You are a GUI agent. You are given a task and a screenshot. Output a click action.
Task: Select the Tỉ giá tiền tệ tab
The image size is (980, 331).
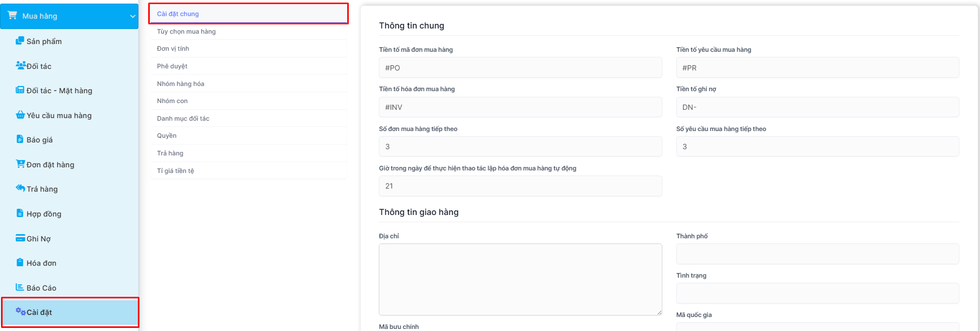[175, 171]
